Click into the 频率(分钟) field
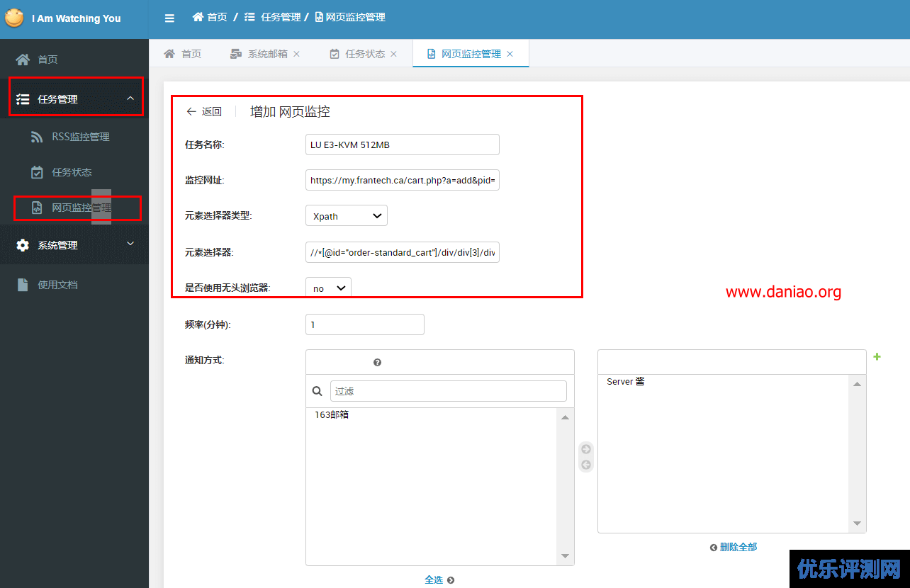The image size is (910, 588). (365, 324)
